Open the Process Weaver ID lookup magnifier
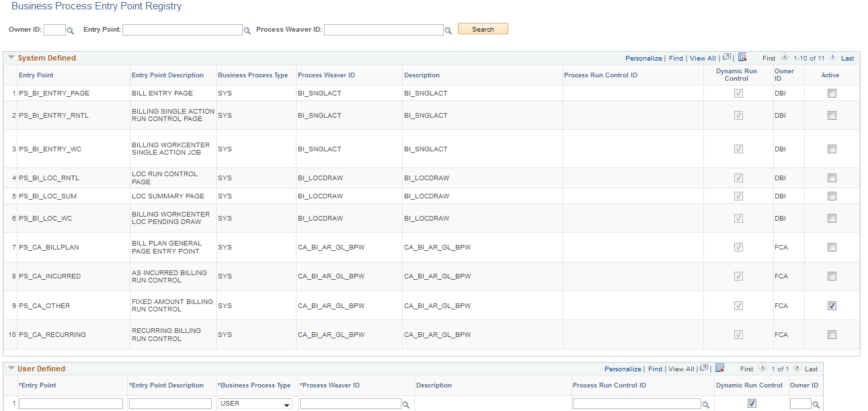This screenshot has width=868, height=411. point(448,30)
